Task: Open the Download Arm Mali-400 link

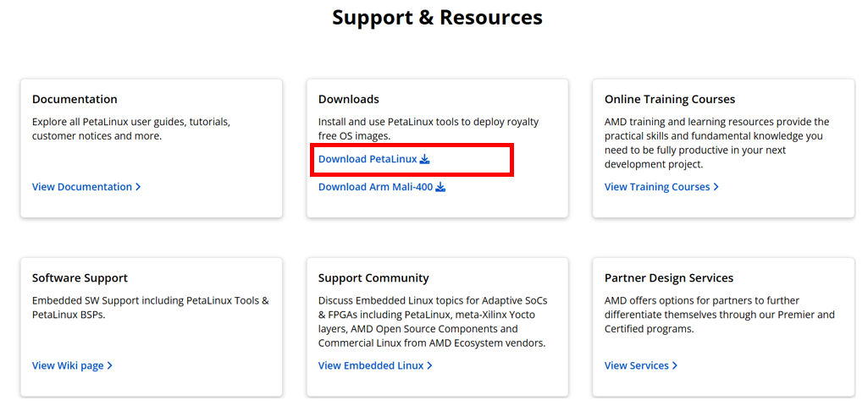Action: 375,187
